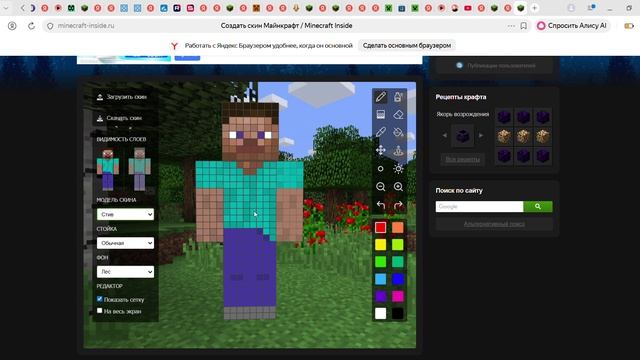Pick the white color swatch
This screenshot has width=640, height=360.
click(x=380, y=313)
